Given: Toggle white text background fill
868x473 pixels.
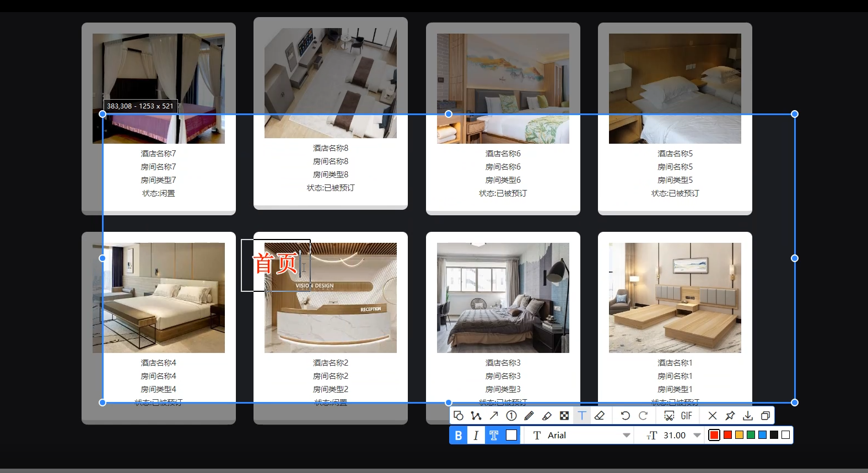Looking at the screenshot, I should pos(511,435).
